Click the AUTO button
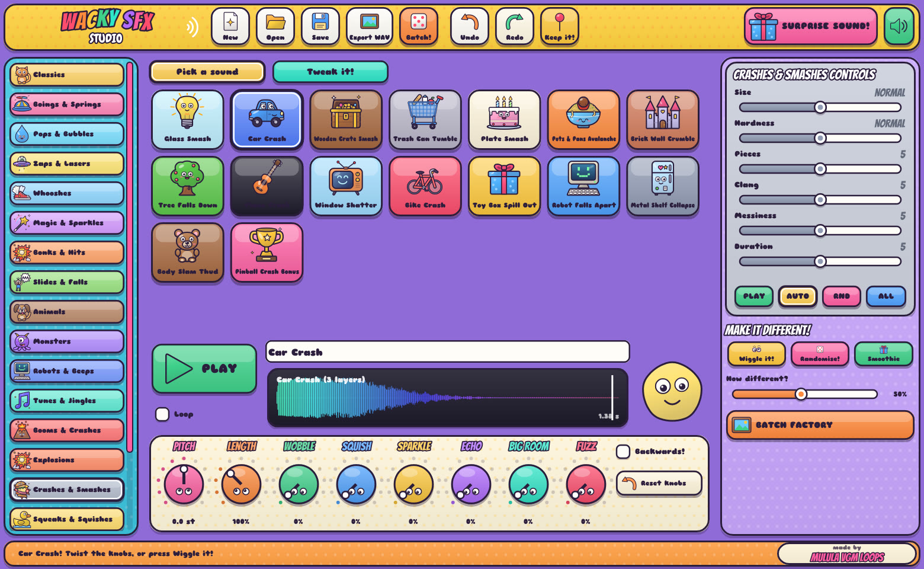Screen dimensions: 924x569 (798, 296)
